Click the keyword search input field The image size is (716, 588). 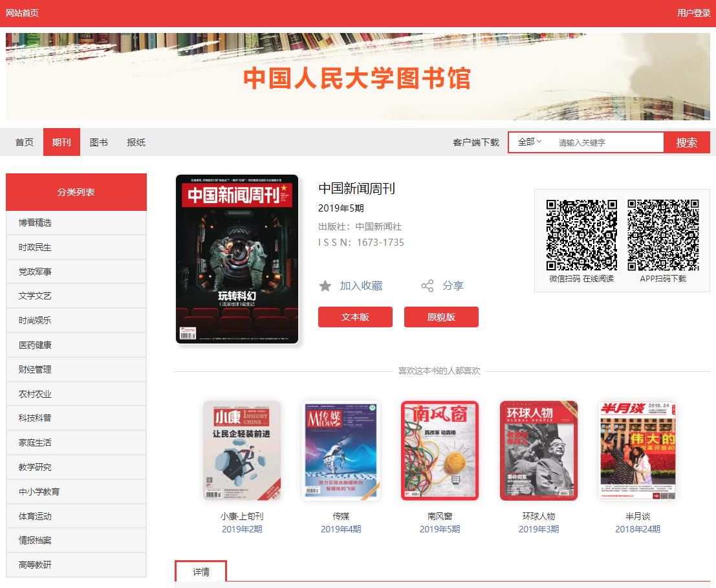(x=607, y=142)
